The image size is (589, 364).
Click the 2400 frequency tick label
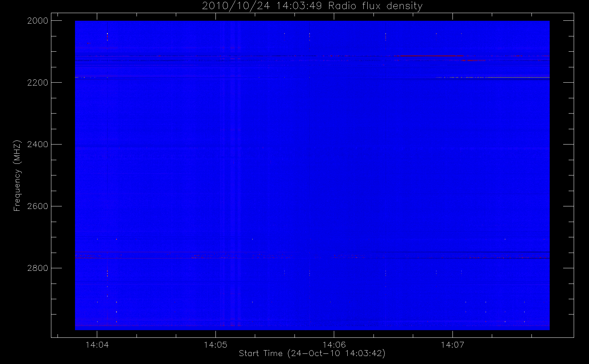[x=38, y=145]
